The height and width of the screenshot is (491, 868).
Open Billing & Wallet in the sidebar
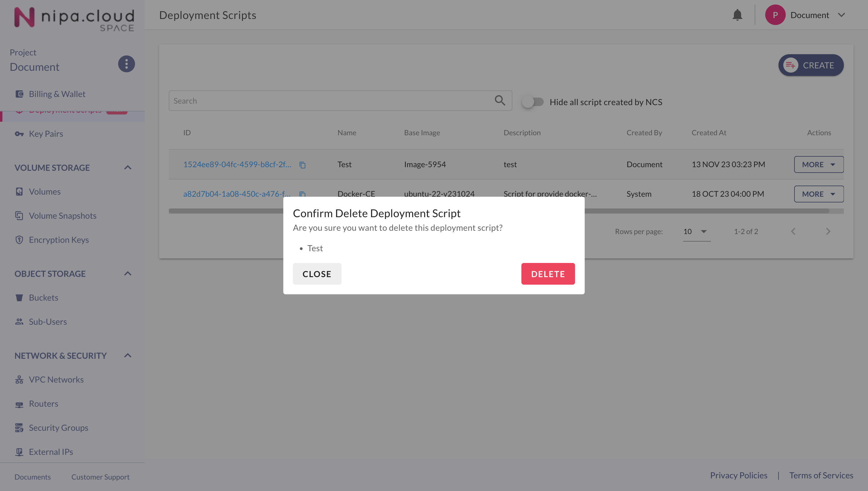click(x=57, y=94)
